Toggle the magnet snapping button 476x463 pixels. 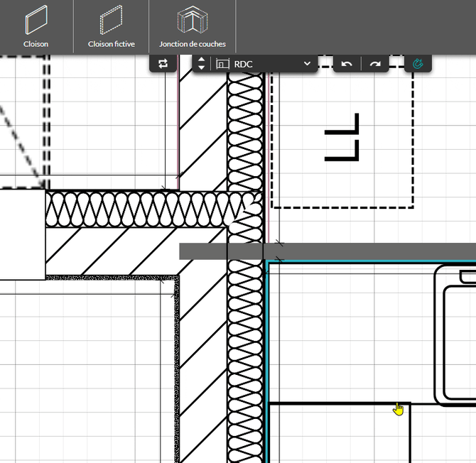tap(418, 64)
